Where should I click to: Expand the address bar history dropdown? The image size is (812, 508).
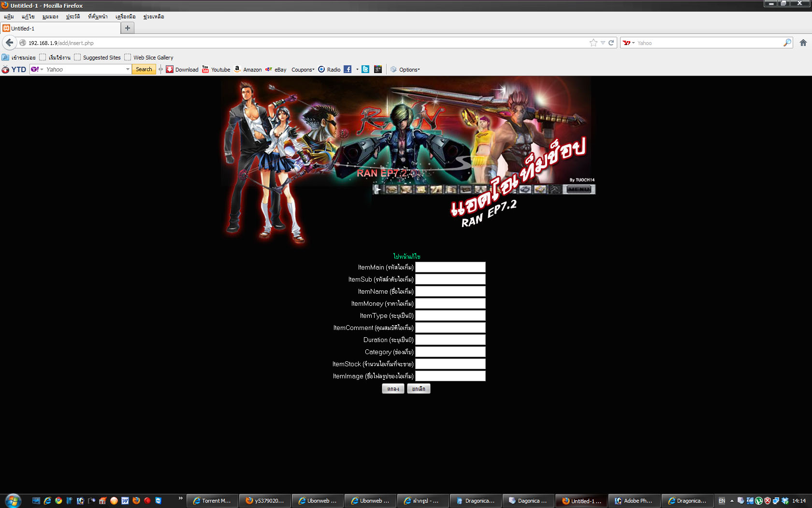click(x=603, y=43)
